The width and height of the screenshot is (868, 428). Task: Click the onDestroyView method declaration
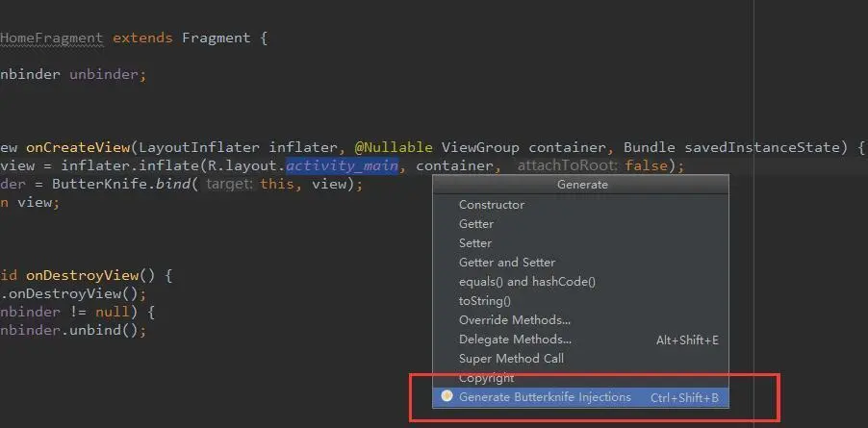click(82, 275)
